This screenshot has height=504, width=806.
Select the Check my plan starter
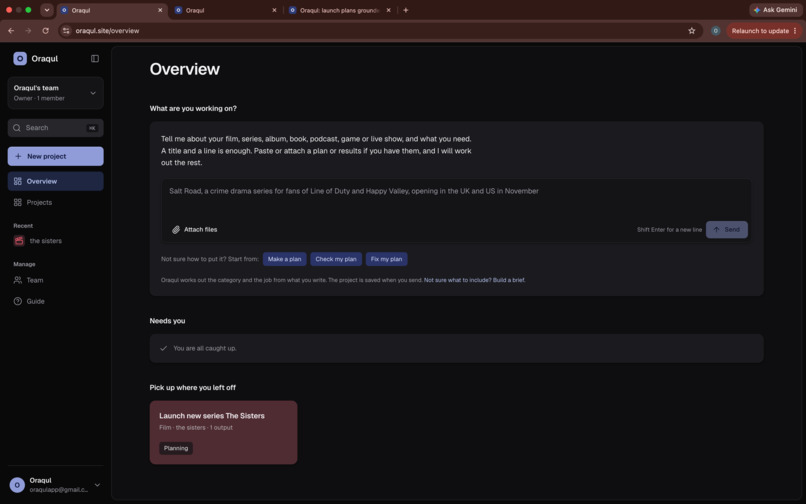tap(336, 259)
